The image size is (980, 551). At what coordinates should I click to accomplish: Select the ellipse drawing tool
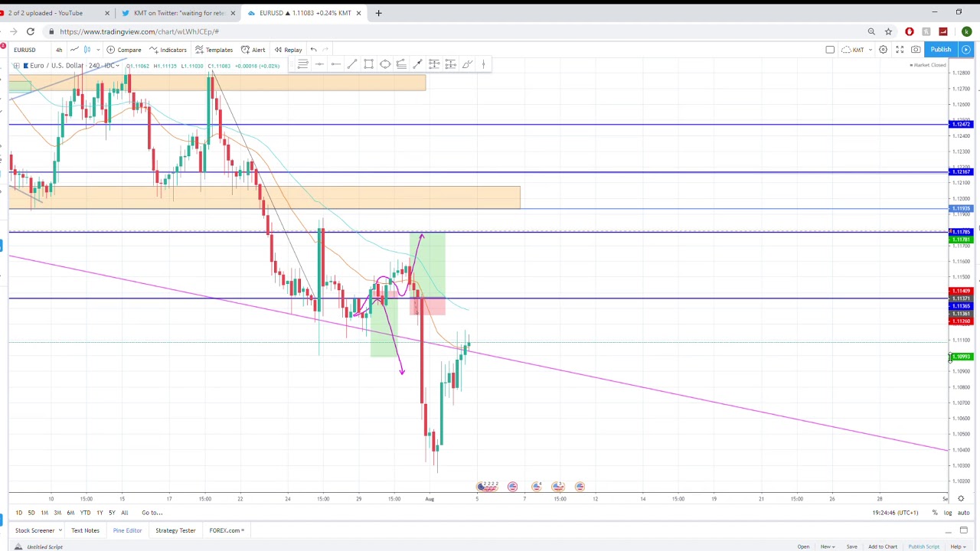point(385,64)
